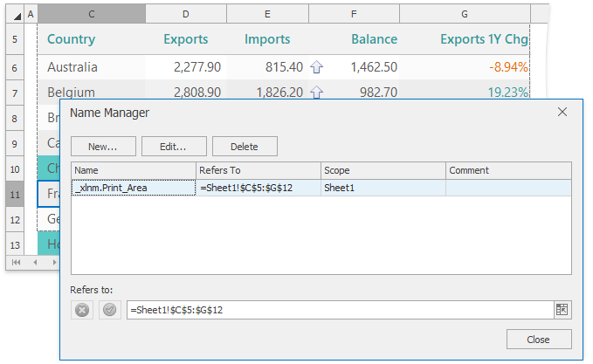This screenshot has height=364, width=593.
Task: Select row 6 header
Action: (x=15, y=67)
